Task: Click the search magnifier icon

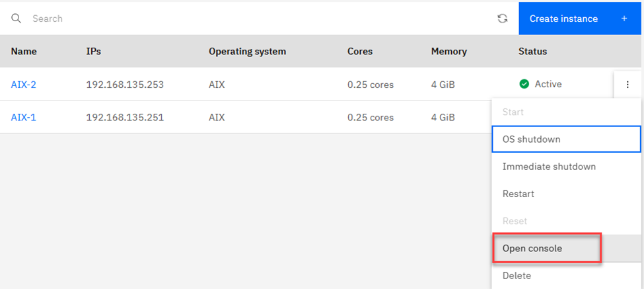Action: (x=16, y=19)
